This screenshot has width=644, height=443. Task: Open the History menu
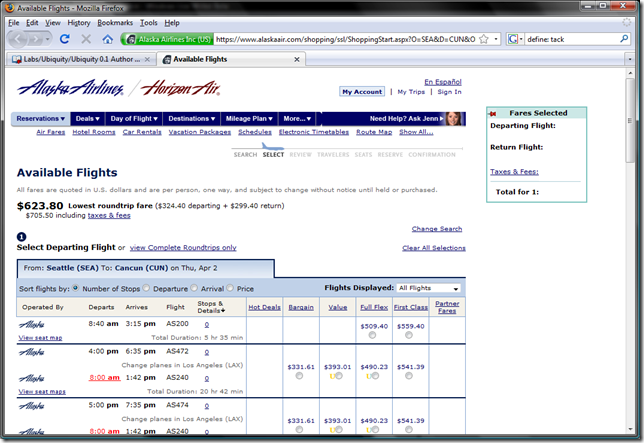coord(78,23)
